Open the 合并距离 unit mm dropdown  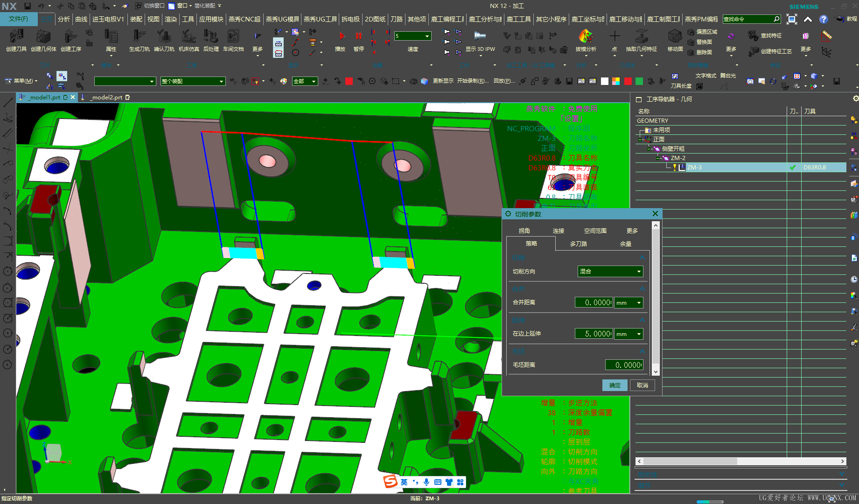[629, 302]
